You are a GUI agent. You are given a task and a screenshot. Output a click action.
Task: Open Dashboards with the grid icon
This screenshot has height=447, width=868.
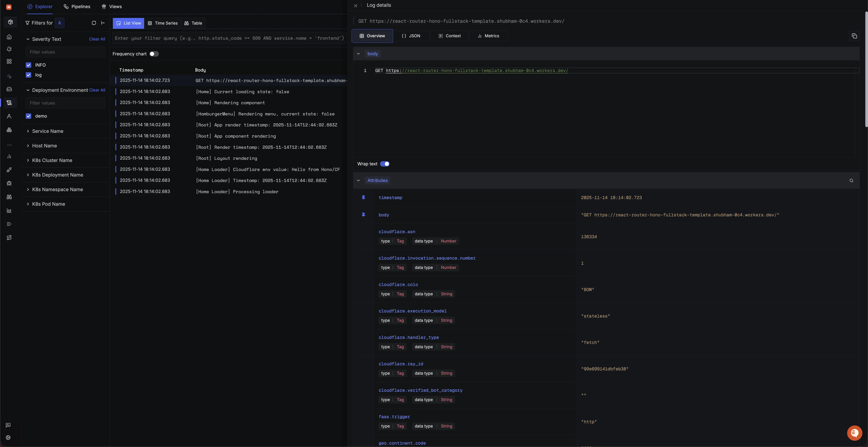[9, 61]
